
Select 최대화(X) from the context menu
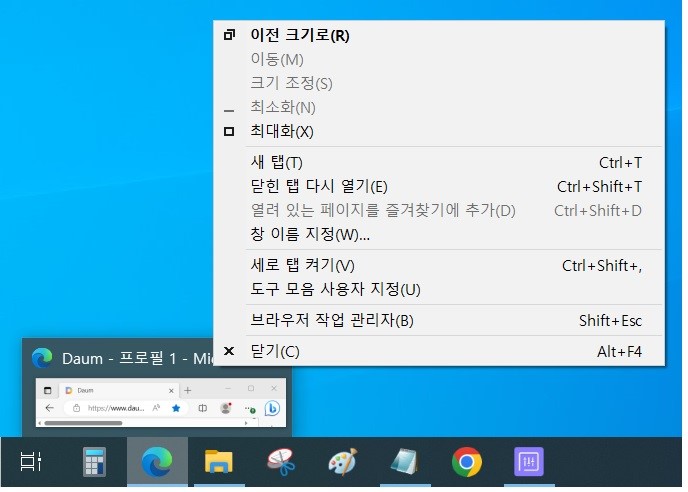coord(439,131)
